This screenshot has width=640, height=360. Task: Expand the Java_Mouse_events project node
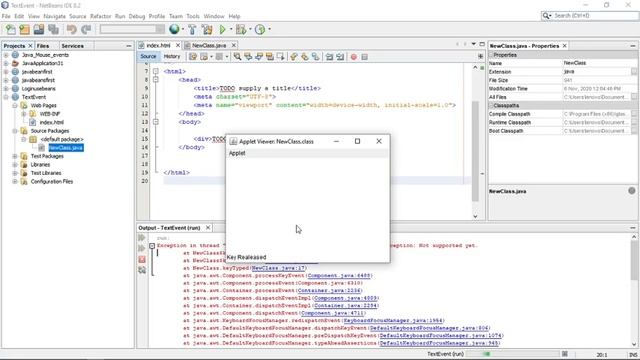point(6,55)
